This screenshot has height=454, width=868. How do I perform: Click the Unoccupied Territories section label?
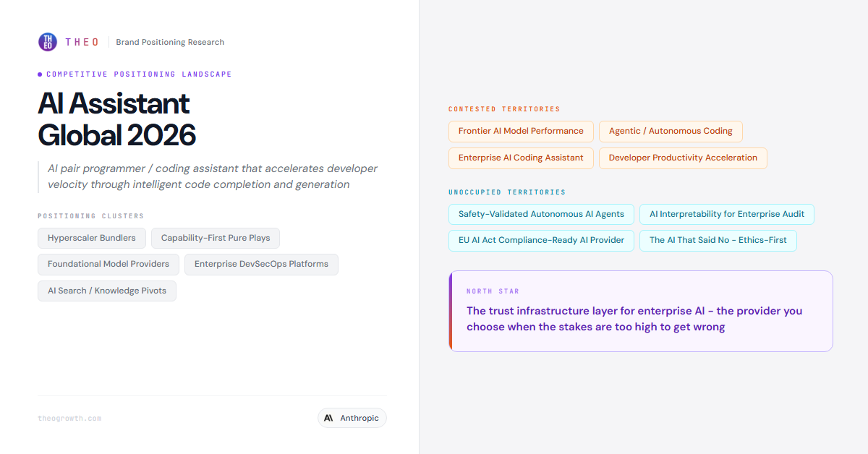coord(507,192)
